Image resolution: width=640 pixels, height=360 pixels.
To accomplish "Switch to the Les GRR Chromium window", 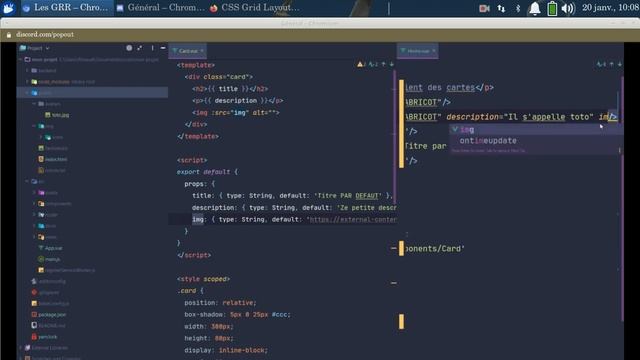I will click(66, 7).
